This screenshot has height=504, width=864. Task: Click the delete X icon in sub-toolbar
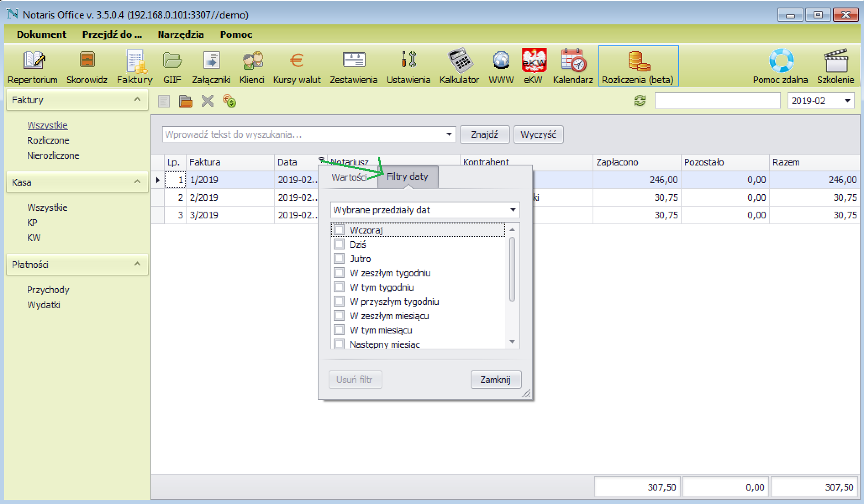pos(208,101)
